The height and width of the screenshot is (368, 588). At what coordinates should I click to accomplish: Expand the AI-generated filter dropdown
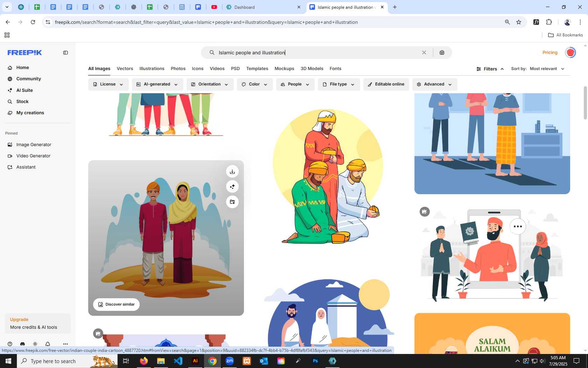[x=157, y=84]
